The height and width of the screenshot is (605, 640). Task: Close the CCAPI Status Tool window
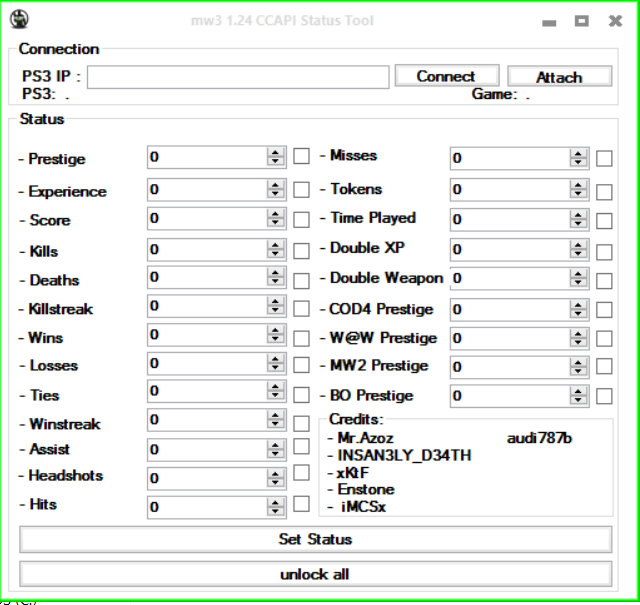pyautogui.click(x=616, y=20)
